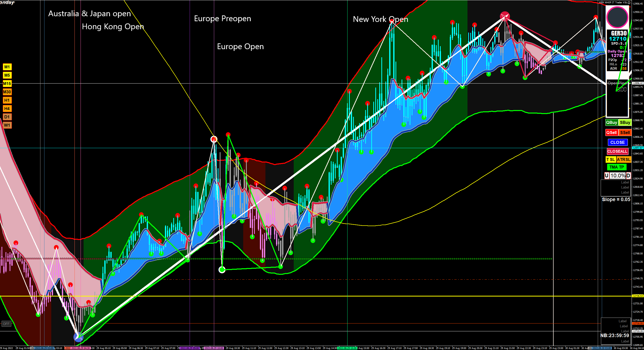Increase percentage with the U stepper

pos(607,176)
